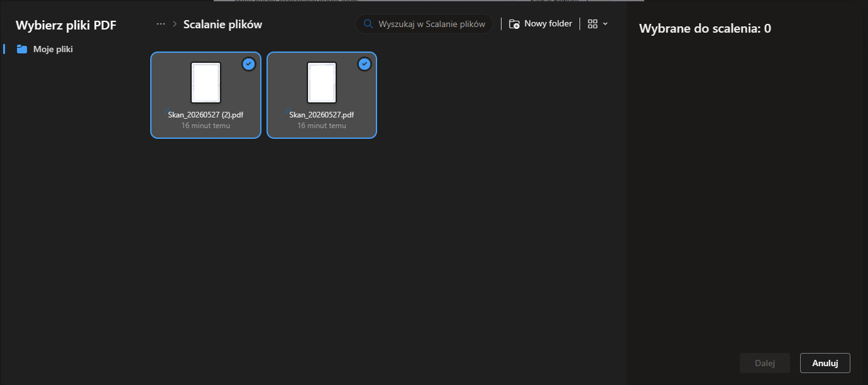
Task: Cancel the dialog with Anuluj
Action: [825, 363]
